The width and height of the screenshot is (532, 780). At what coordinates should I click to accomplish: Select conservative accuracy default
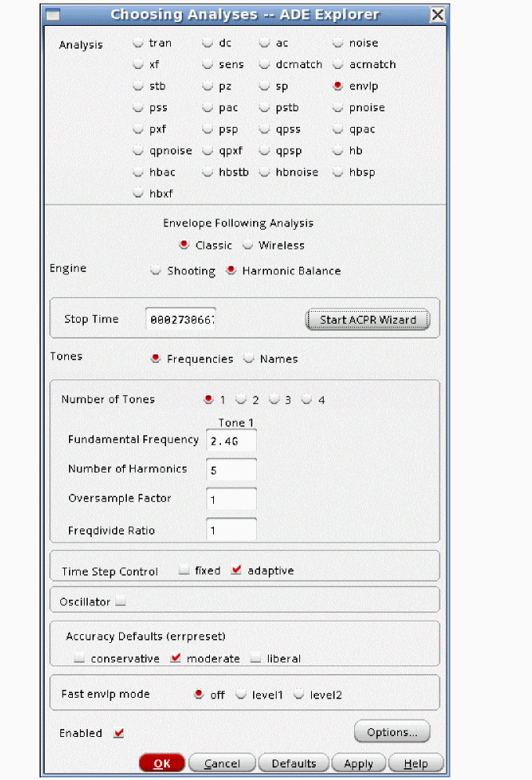79,658
